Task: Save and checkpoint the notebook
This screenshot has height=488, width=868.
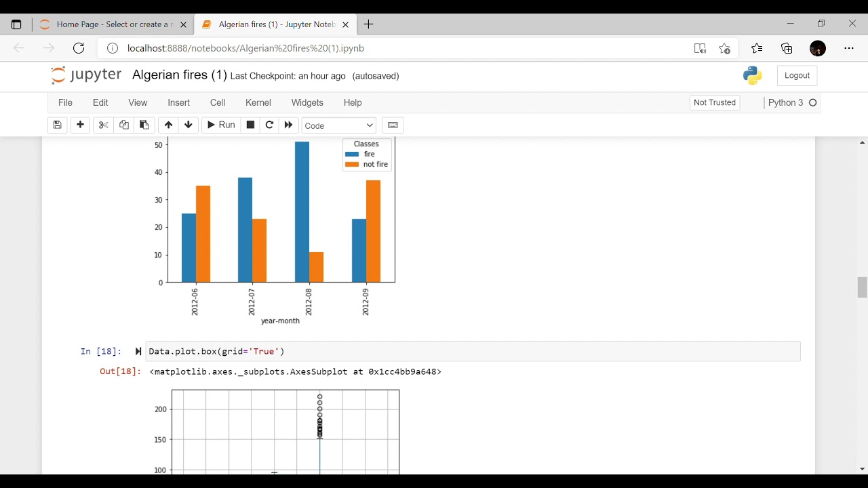Action: pyautogui.click(x=58, y=125)
